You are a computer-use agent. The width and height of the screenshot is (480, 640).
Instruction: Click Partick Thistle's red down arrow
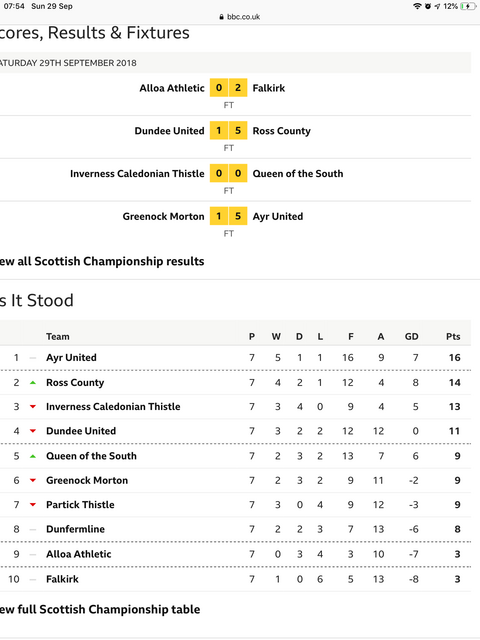tap(33, 505)
